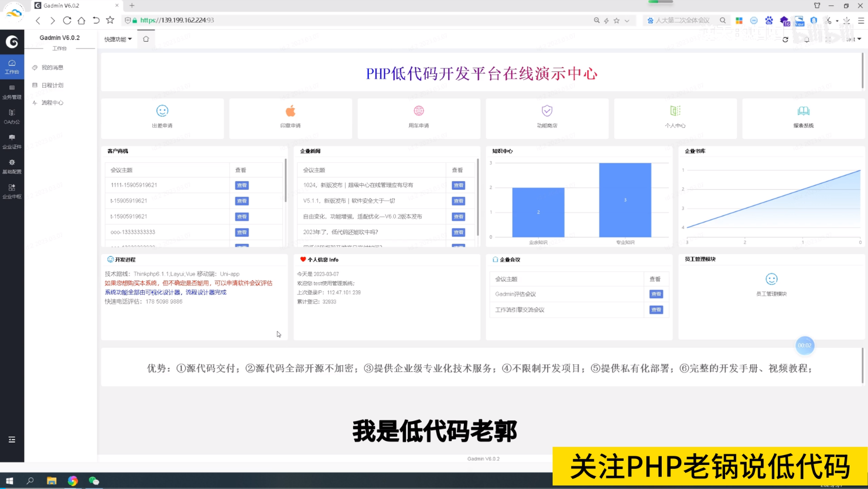
Task: Click the 企业书库 area line chart
Action: [773, 204]
